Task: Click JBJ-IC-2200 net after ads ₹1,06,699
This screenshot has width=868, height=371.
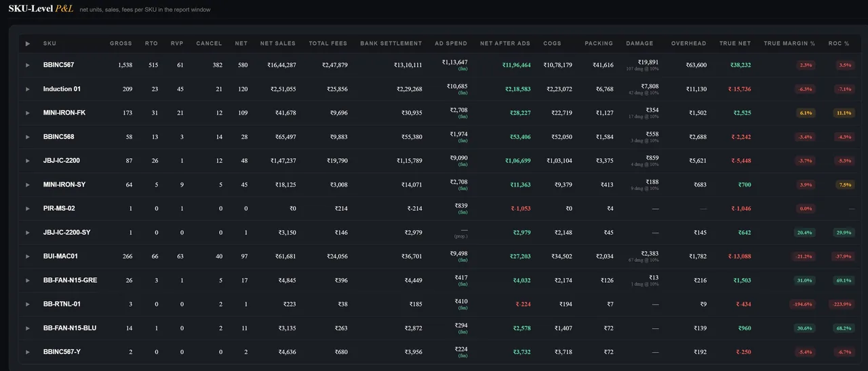Action: (518, 161)
